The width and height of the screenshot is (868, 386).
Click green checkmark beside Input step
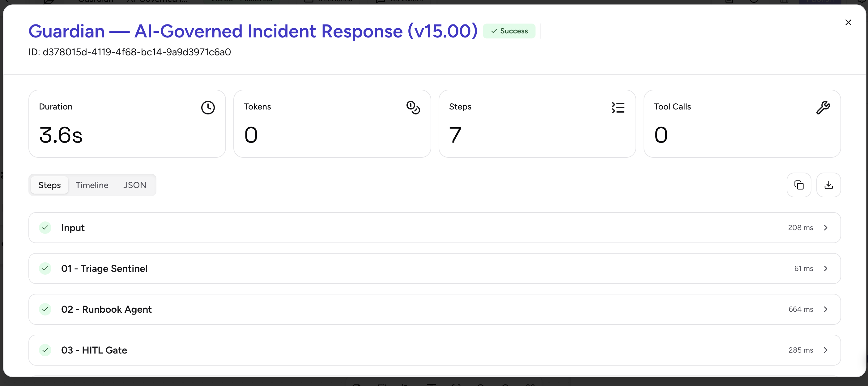pos(45,228)
